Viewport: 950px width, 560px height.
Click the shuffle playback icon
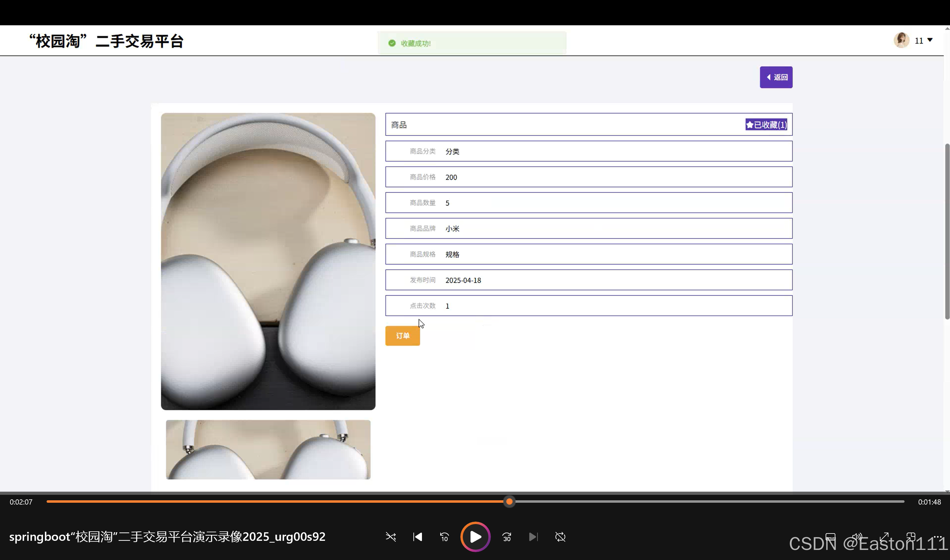click(391, 537)
